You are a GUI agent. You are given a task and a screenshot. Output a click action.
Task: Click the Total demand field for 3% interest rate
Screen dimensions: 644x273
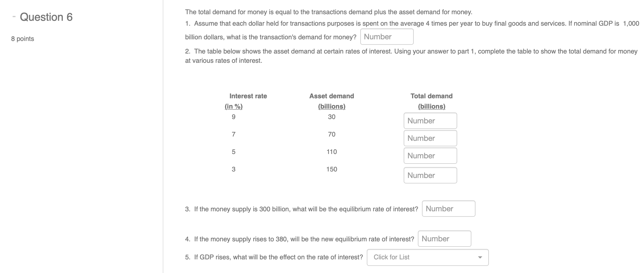pos(430,175)
